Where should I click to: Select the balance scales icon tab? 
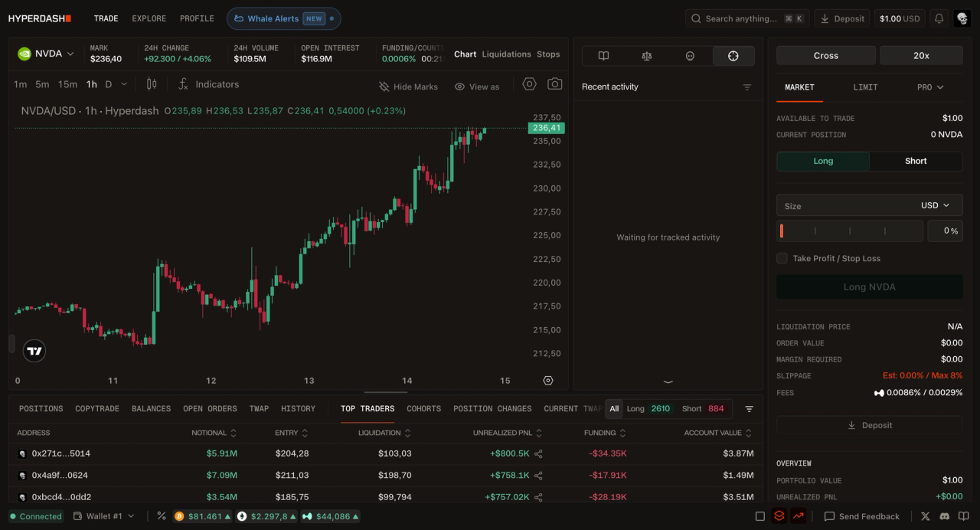[x=647, y=56]
